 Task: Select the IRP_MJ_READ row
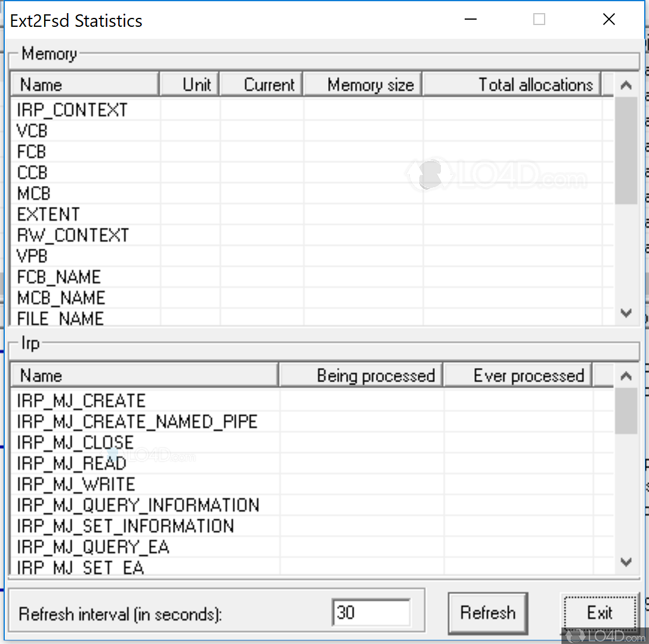click(313, 463)
